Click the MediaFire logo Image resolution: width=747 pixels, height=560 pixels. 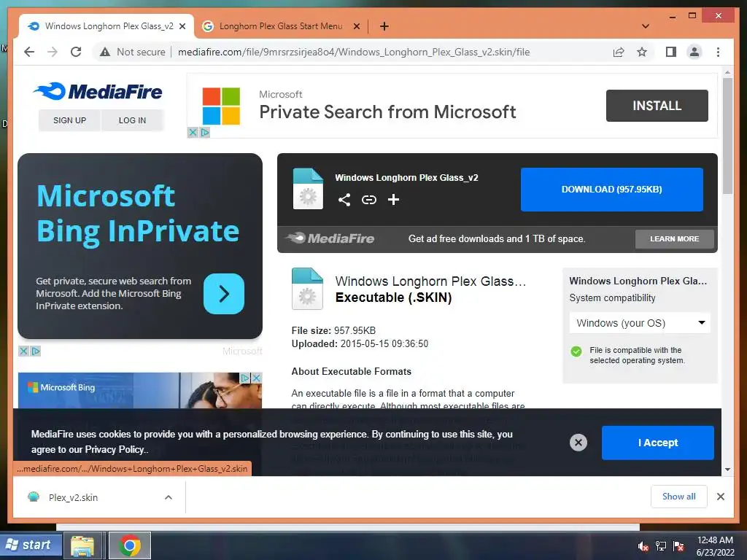click(98, 91)
